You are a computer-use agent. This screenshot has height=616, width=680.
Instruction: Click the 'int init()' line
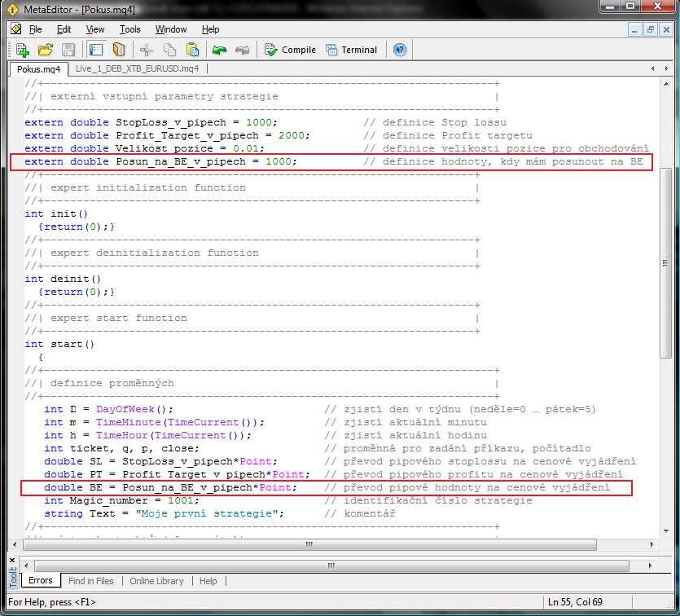56,213
